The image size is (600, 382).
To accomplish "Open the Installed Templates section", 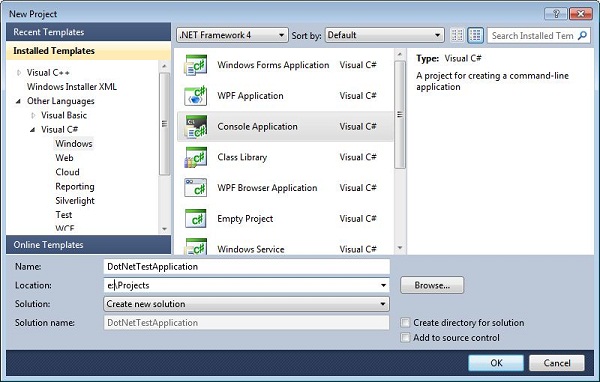I will tap(88, 51).
